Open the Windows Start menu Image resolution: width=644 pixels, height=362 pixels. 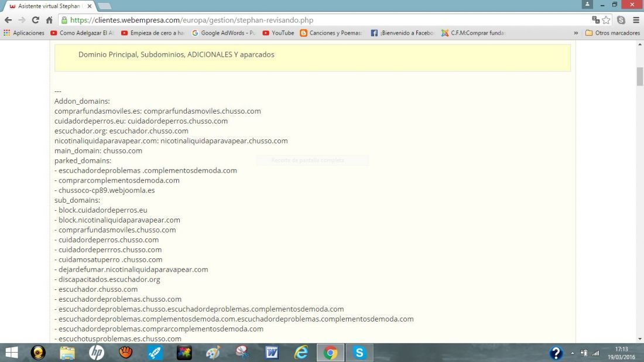12,353
